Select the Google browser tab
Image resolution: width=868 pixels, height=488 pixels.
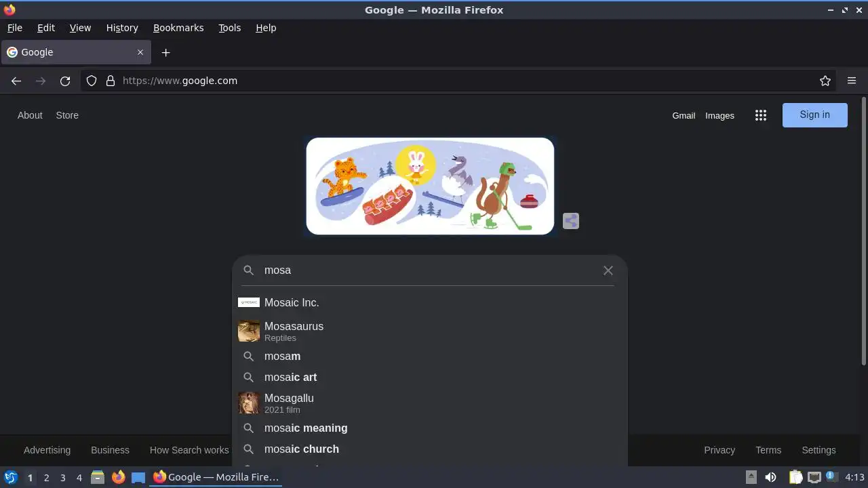click(75, 52)
